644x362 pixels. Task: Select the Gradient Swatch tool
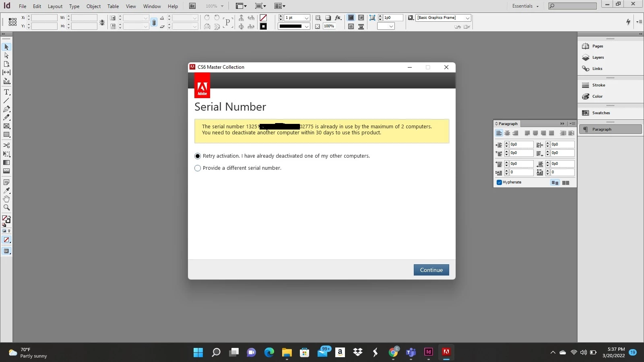pyautogui.click(x=6, y=162)
